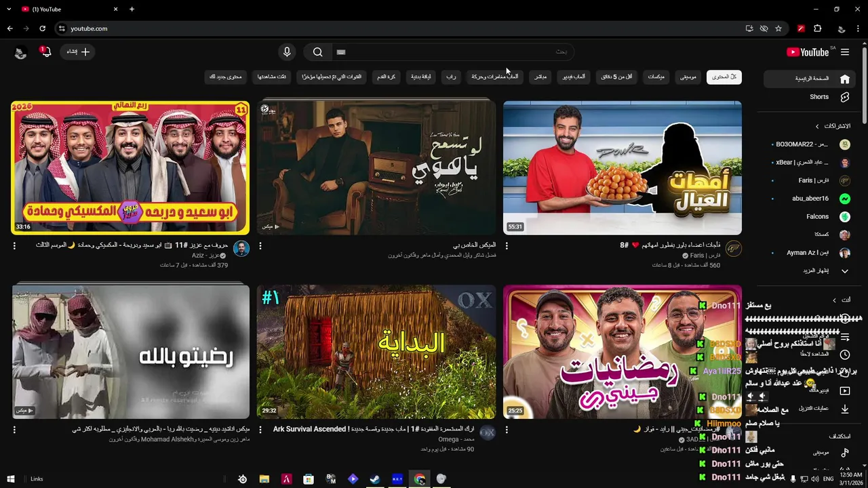This screenshot has width=868, height=488.
Task: Start voice search with microphone icon
Action: click(x=287, y=52)
